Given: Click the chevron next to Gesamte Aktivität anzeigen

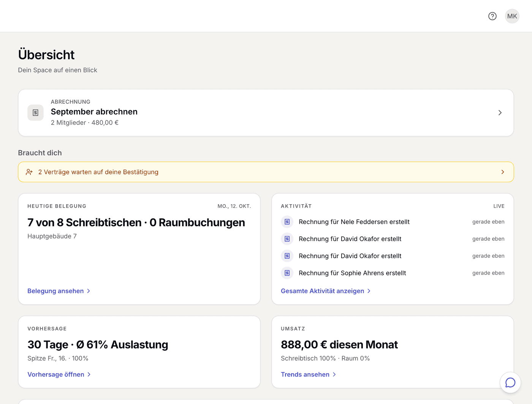Looking at the screenshot, I should pos(369,291).
